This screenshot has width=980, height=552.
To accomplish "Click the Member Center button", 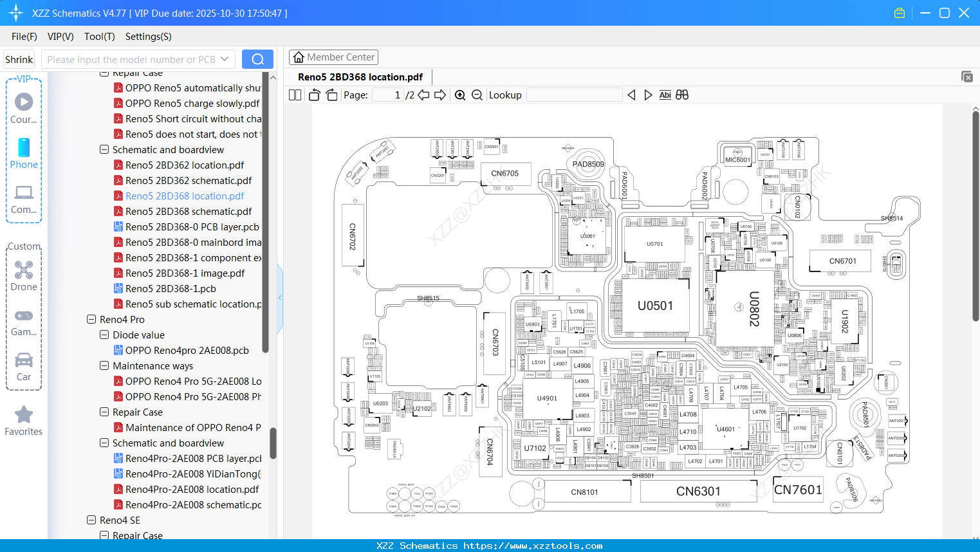I will pos(333,57).
